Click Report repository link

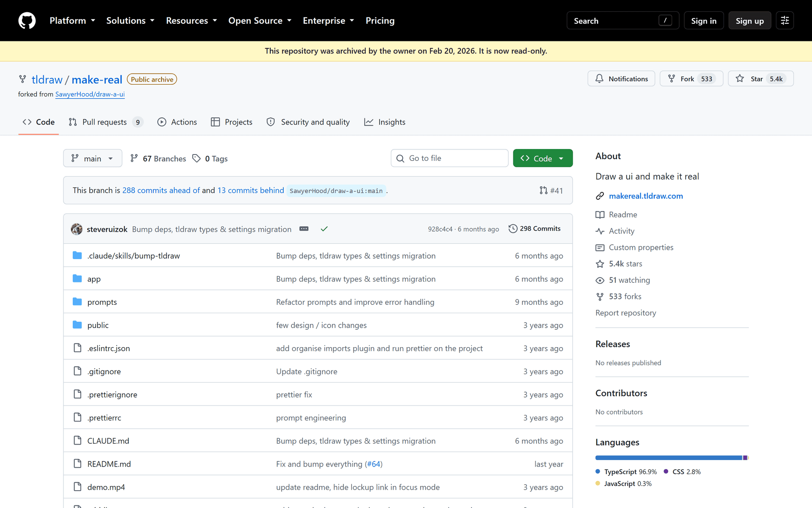point(626,313)
